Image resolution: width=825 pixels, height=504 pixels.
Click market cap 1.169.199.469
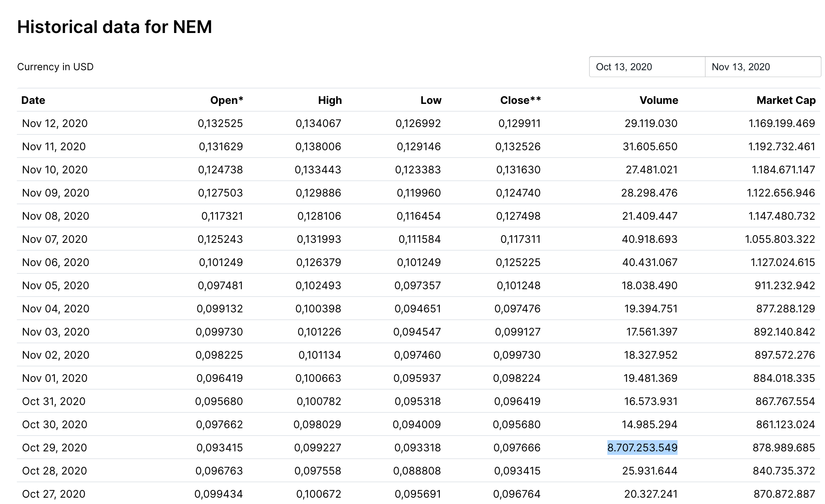click(x=781, y=124)
